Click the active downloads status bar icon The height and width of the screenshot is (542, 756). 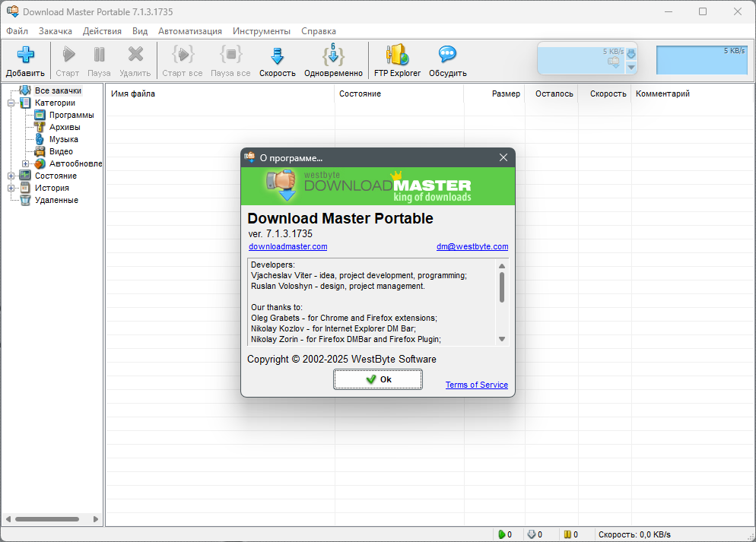coord(501,534)
